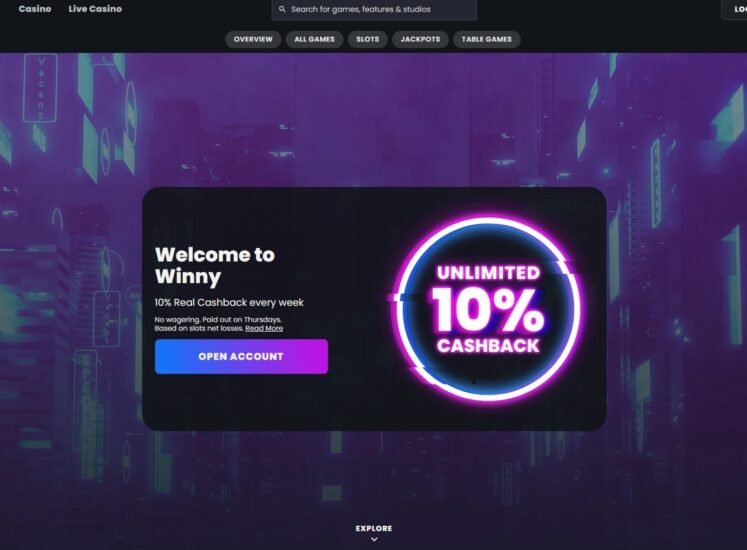Follow the Read More link

click(x=264, y=328)
